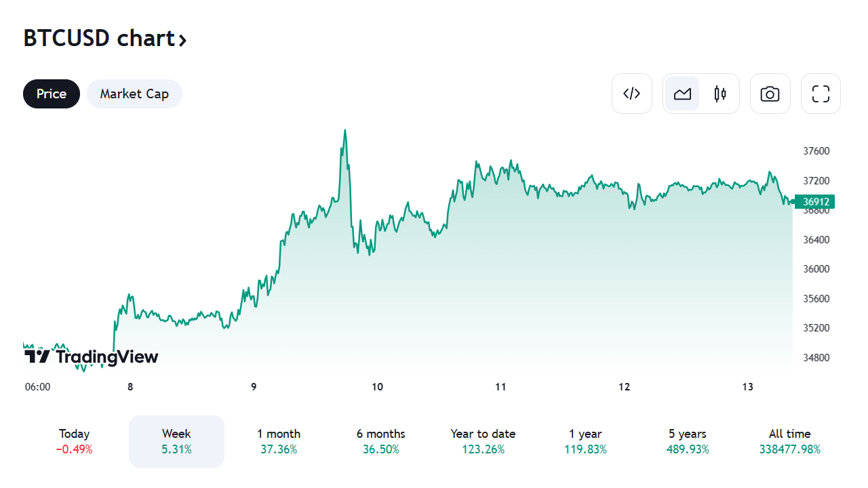The height and width of the screenshot is (488, 868).
Task: Switch to candlestick chart view
Action: tap(720, 94)
